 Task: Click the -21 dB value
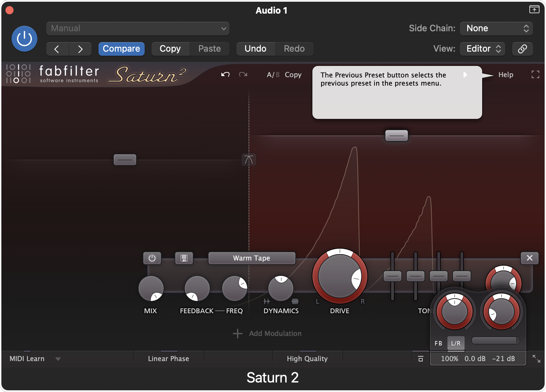coord(504,359)
